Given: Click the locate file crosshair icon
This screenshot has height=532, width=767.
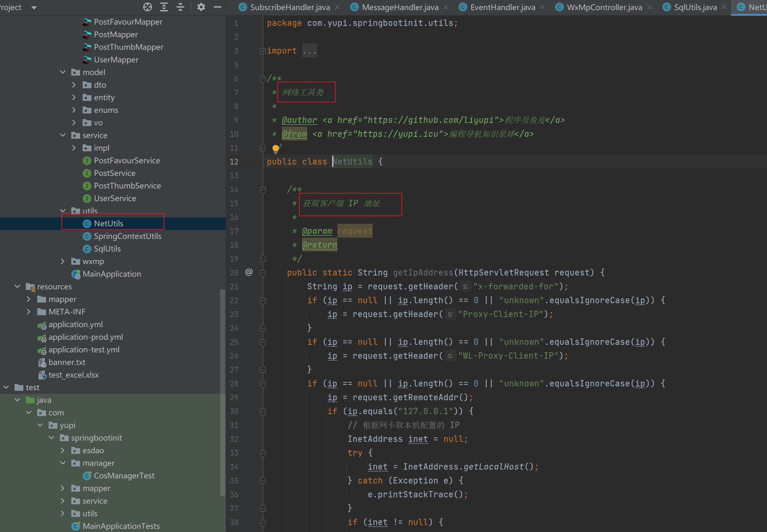Looking at the screenshot, I should pyautogui.click(x=147, y=7).
